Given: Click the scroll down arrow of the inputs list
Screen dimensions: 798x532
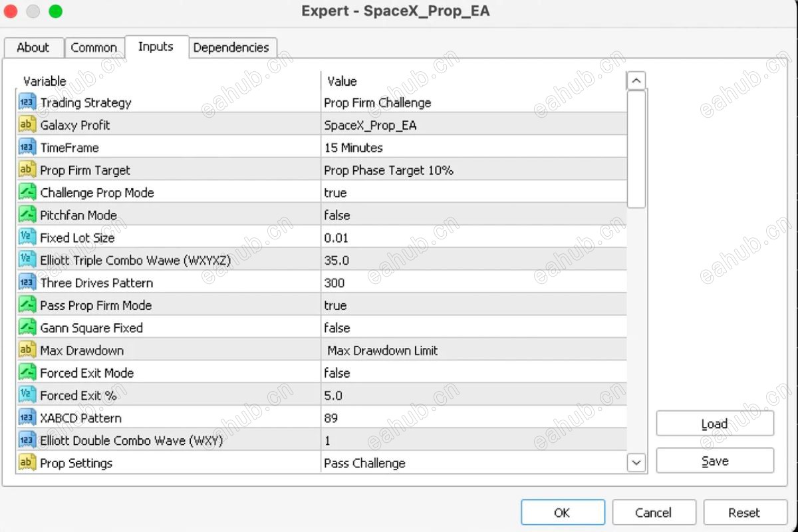Looking at the screenshot, I should pos(636,462).
